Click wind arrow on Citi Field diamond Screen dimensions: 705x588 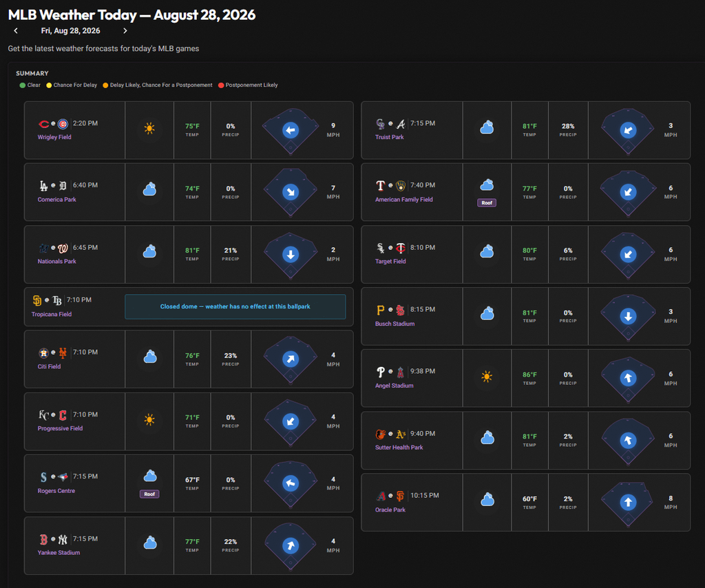291,359
